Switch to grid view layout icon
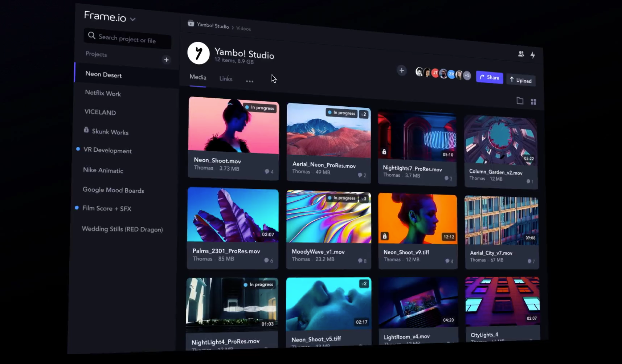622x364 pixels. click(x=533, y=102)
